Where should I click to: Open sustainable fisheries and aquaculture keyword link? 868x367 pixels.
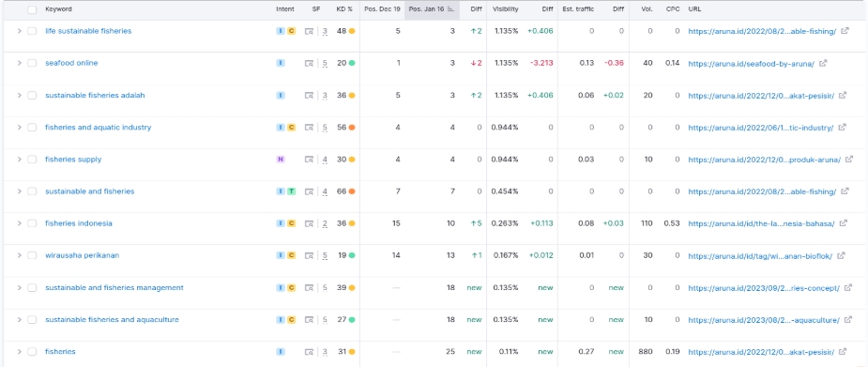pos(112,320)
